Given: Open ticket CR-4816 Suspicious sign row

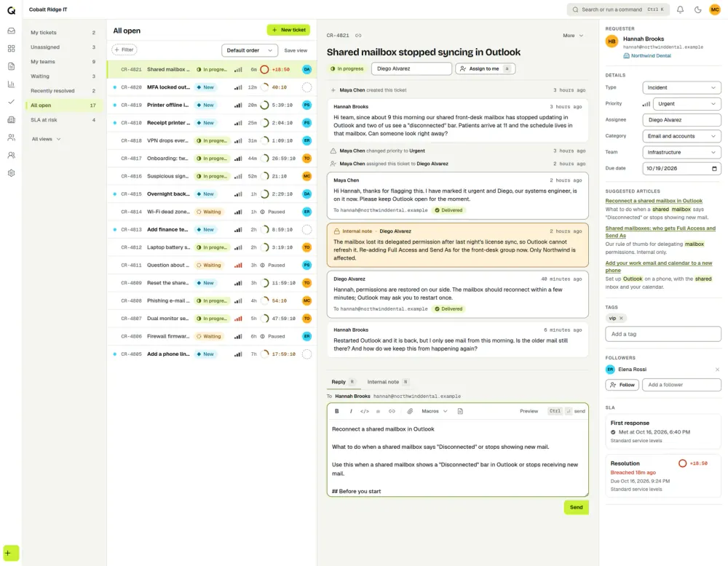Looking at the screenshot, I should pos(212,176).
